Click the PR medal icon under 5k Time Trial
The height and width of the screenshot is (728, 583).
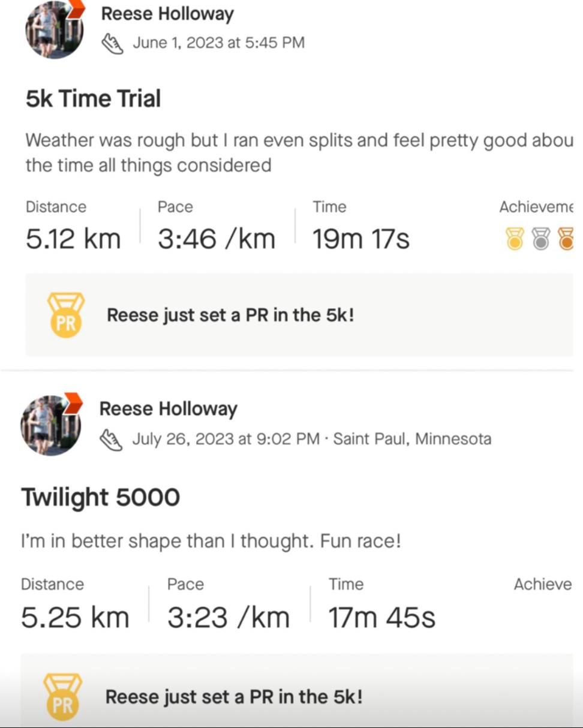(x=65, y=315)
